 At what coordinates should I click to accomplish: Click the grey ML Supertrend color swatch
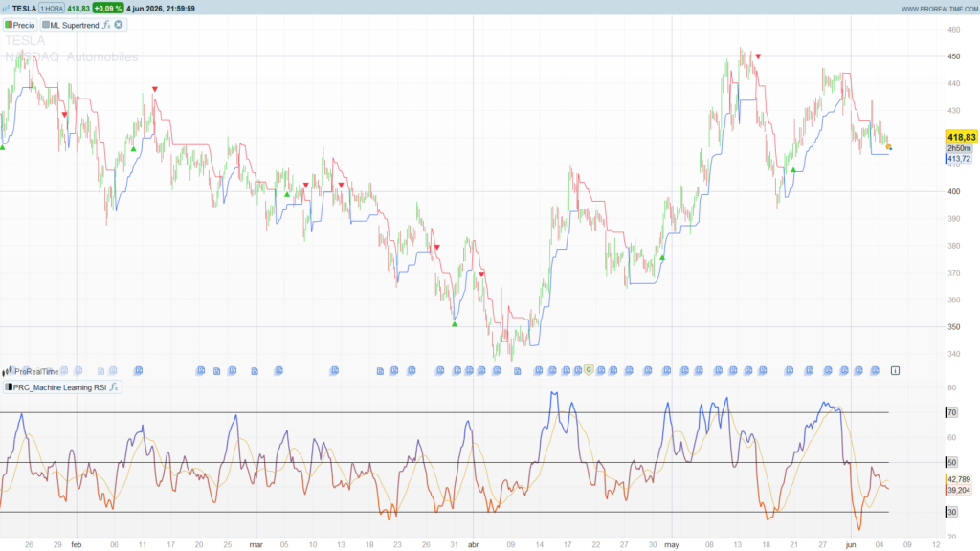pyautogui.click(x=46, y=25)
